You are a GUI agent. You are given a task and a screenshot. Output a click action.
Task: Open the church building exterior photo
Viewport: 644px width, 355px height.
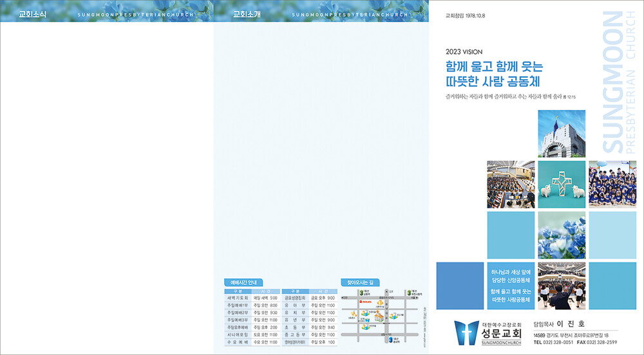[x=561, y=134]
